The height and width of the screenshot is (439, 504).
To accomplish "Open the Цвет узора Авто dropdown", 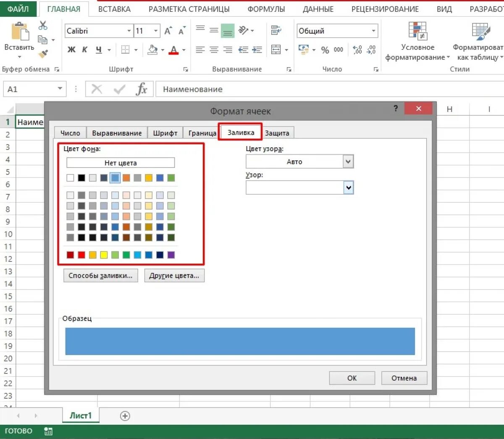I will pos(348,162).
